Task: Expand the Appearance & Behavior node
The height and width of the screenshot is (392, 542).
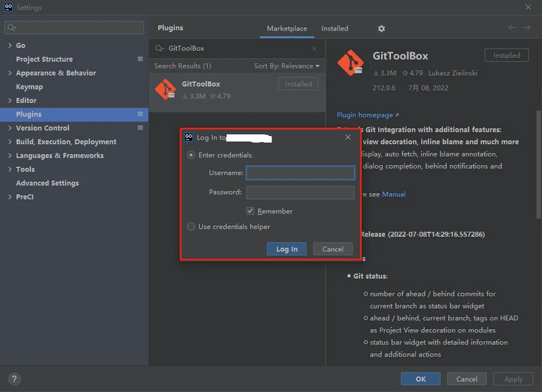Action: coord(9,73)
